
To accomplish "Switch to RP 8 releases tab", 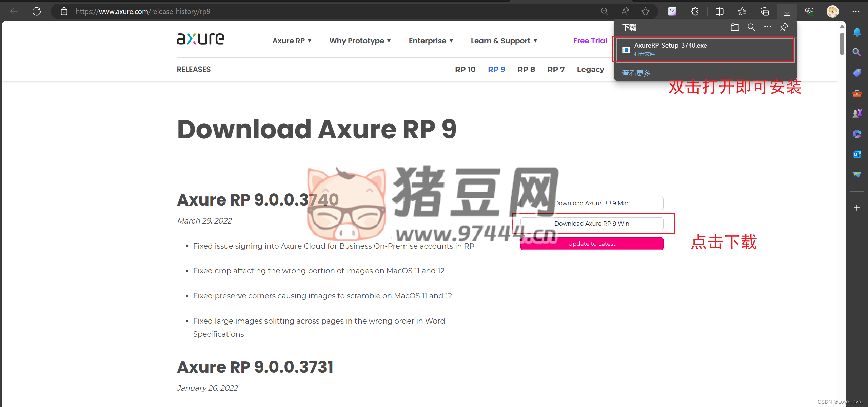I will pyautogui.click(x=526, y=69).
